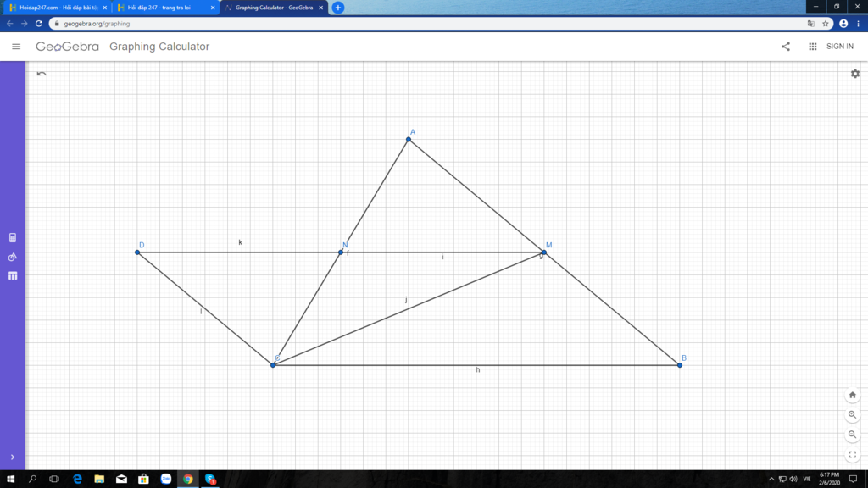Show hidden system tray icons

(771, 480)
